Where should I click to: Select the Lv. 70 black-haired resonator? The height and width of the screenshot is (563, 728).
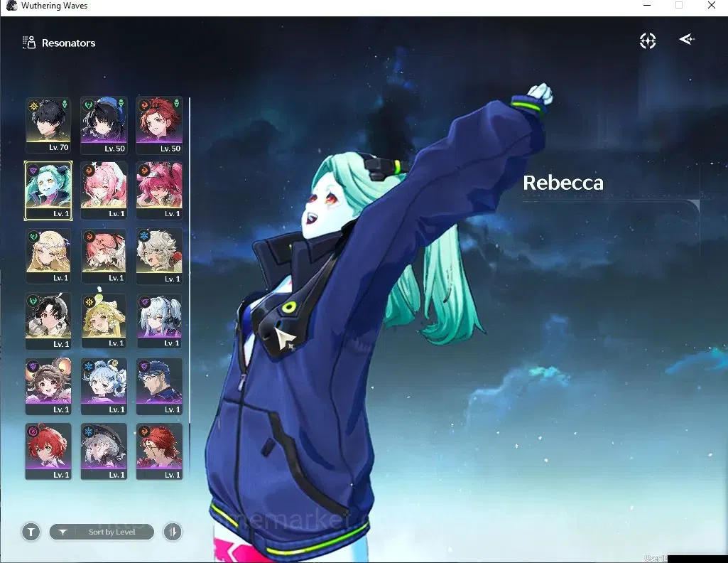pos(48,125)
